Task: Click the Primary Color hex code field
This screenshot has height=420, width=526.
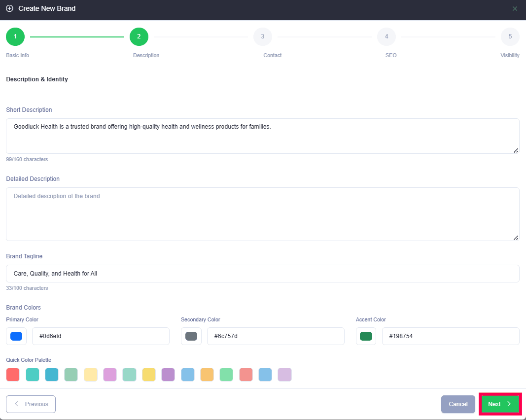Action: coord(101,336)
